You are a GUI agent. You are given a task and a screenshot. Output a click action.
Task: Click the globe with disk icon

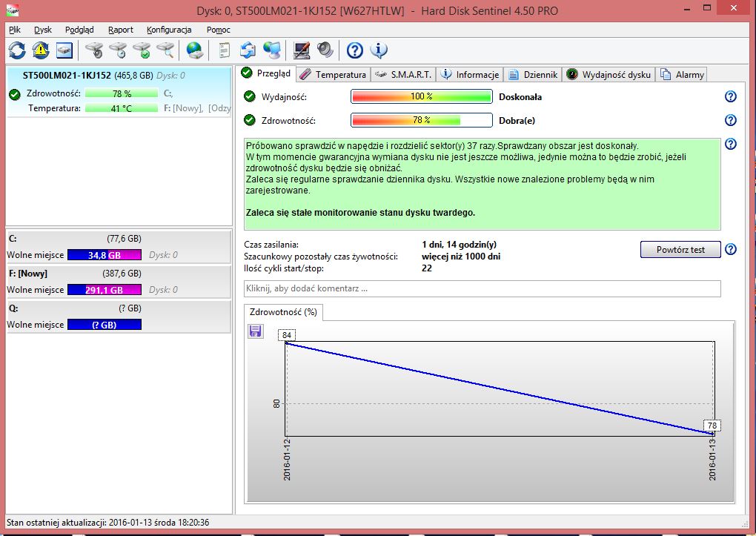click(x=194, y=50)
